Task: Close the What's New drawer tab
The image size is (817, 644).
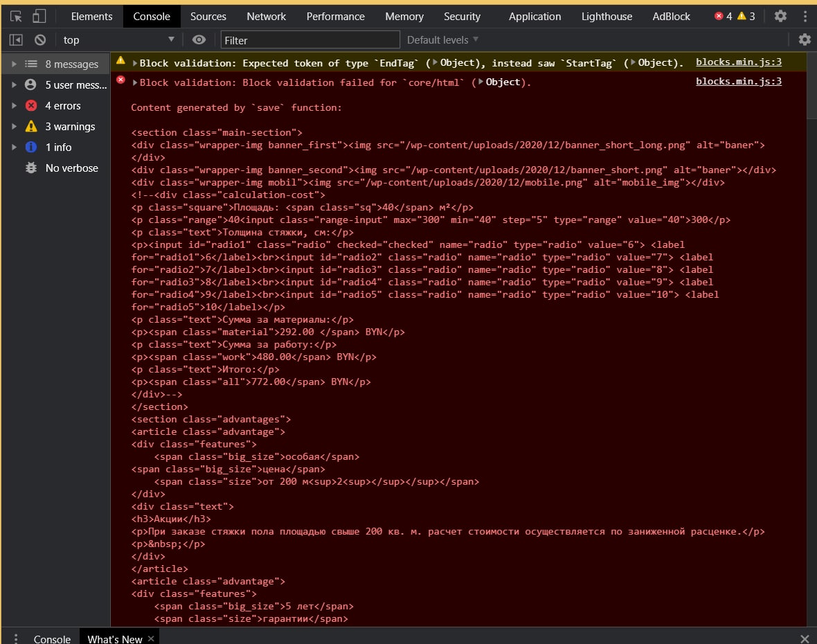Action: 151,638
